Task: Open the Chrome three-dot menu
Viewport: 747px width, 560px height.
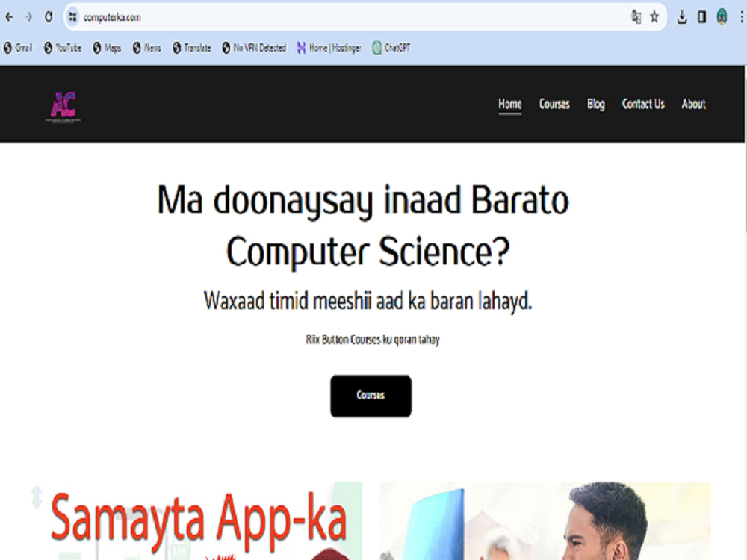Action: 741,17
